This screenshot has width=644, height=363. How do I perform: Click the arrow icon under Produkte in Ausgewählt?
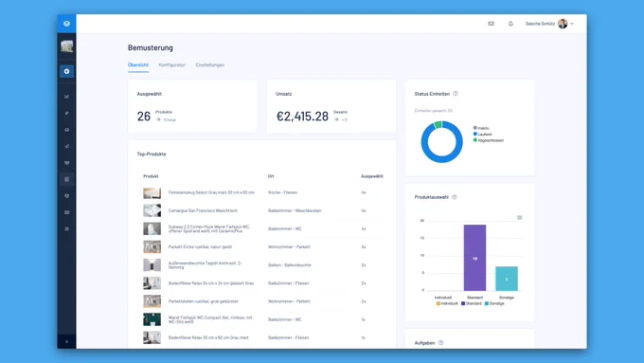(x=158, y=119)
